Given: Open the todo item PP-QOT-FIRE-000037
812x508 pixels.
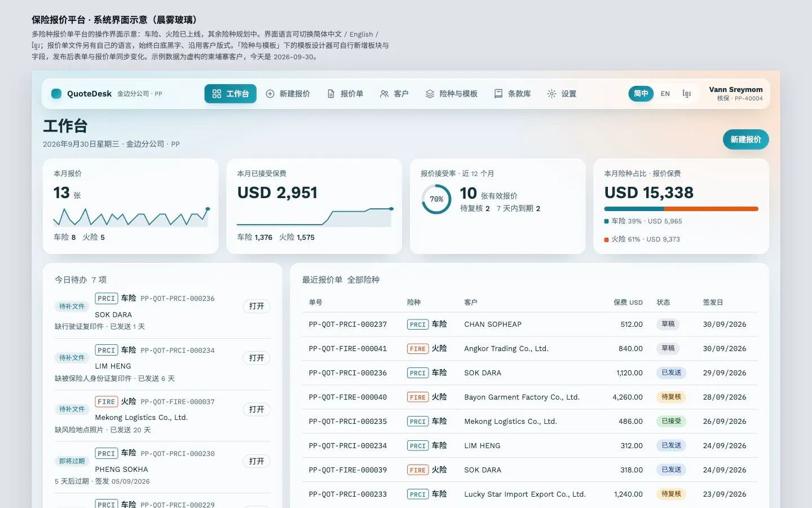Looking at the screenshot, I should (257, 409).
